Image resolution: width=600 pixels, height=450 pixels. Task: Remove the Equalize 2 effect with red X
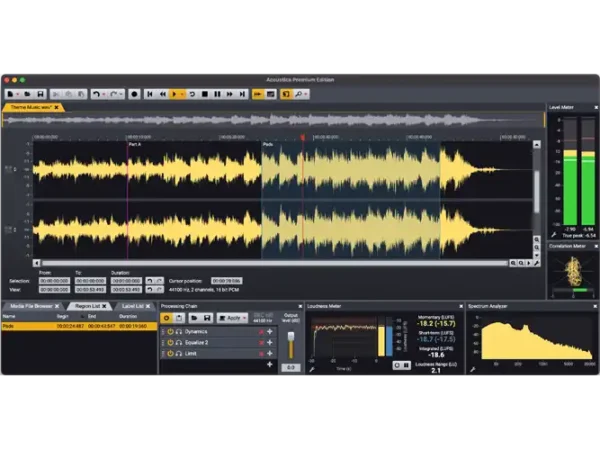[261, 343]
